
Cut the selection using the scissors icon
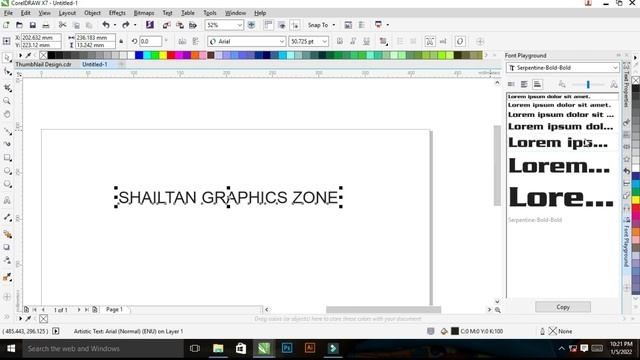pos(62,25)
